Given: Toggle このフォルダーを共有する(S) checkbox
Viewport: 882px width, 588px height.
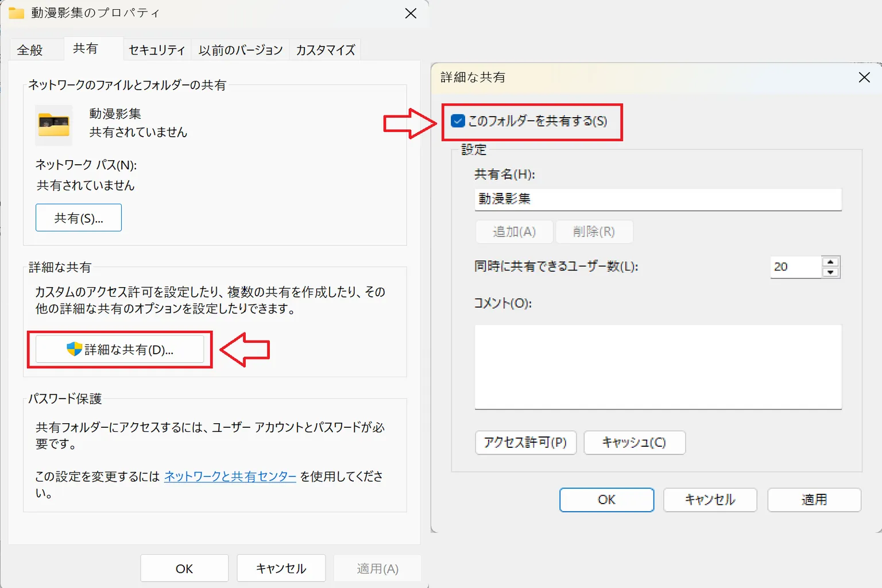Looking at the screenshot, I should [458, 121].
